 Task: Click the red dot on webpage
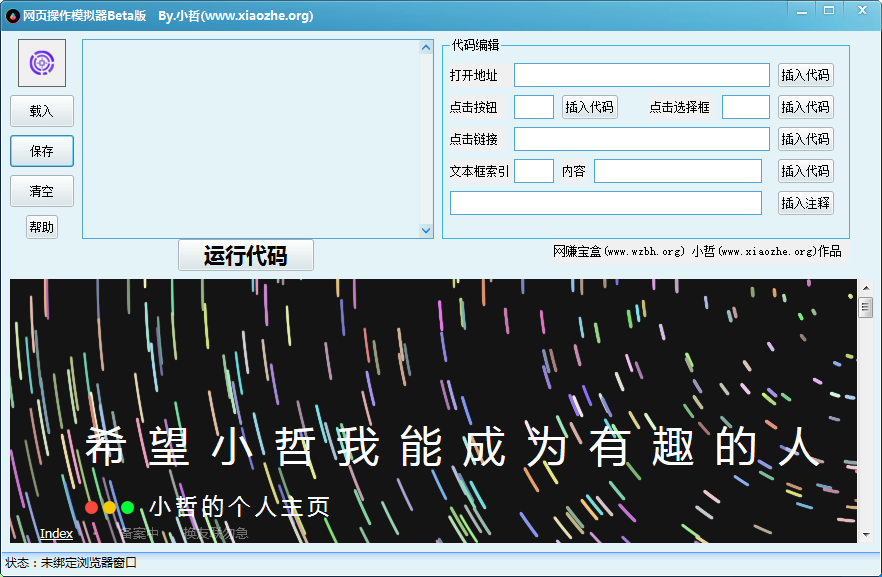click(x=91, y=508)
